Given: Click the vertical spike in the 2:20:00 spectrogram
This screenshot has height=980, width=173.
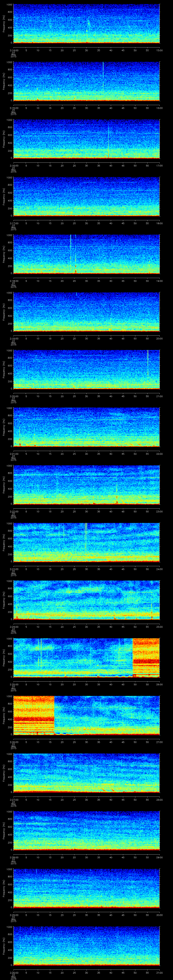Looking at the screenshot, I should point(147,363).
